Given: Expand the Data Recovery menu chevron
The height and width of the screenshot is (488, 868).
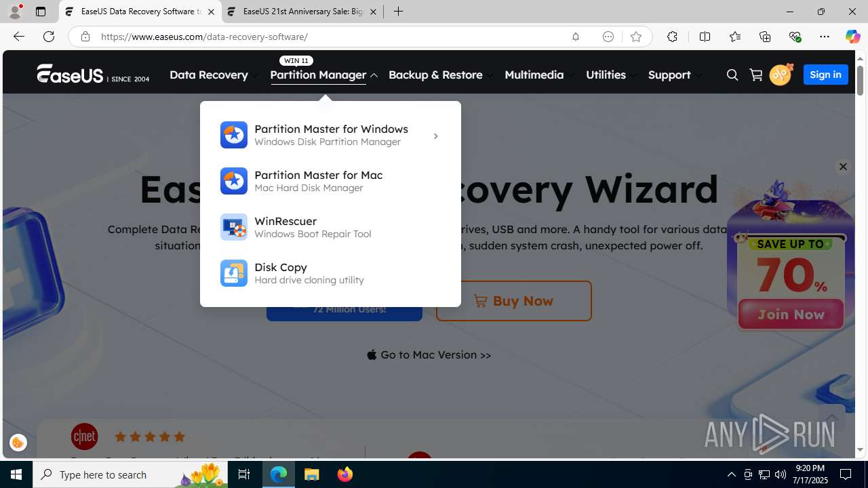Looking at the screenshot, I should pos(255,75).
